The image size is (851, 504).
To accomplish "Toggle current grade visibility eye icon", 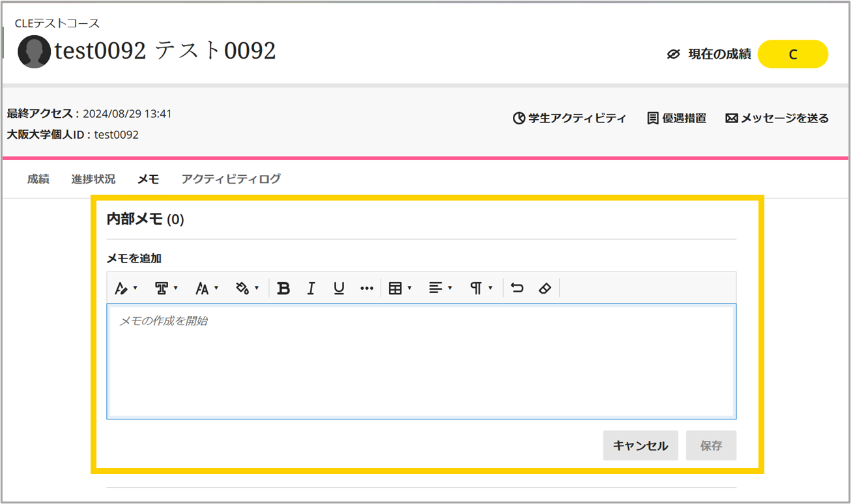I will click(x=674, y=55).
